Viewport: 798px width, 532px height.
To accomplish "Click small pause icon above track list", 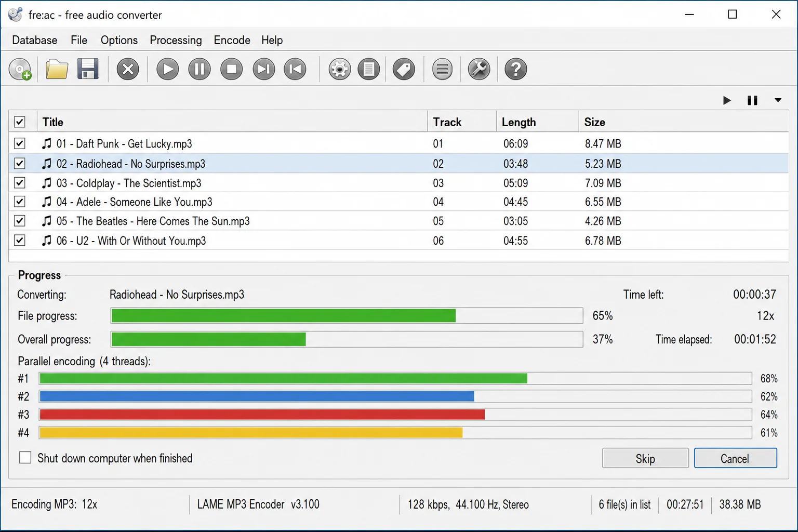I will (752, 100).
